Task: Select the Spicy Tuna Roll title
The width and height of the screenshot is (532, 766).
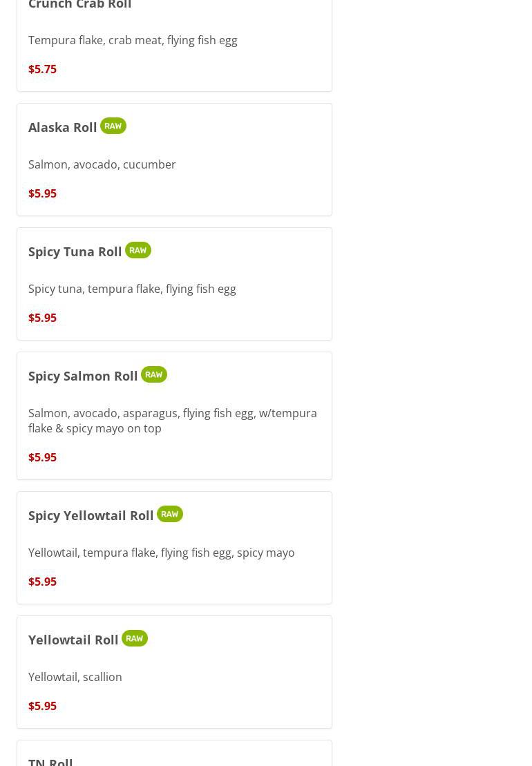Action: tap(75, 251)
